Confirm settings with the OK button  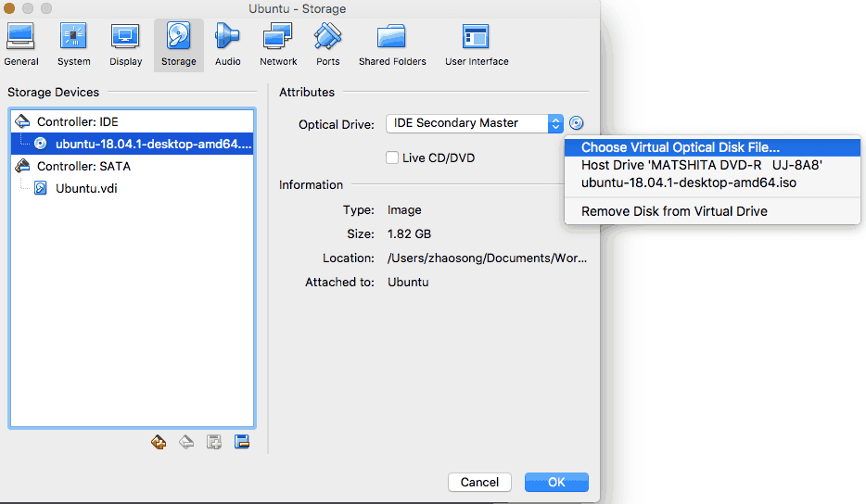(x=556, y=482)
